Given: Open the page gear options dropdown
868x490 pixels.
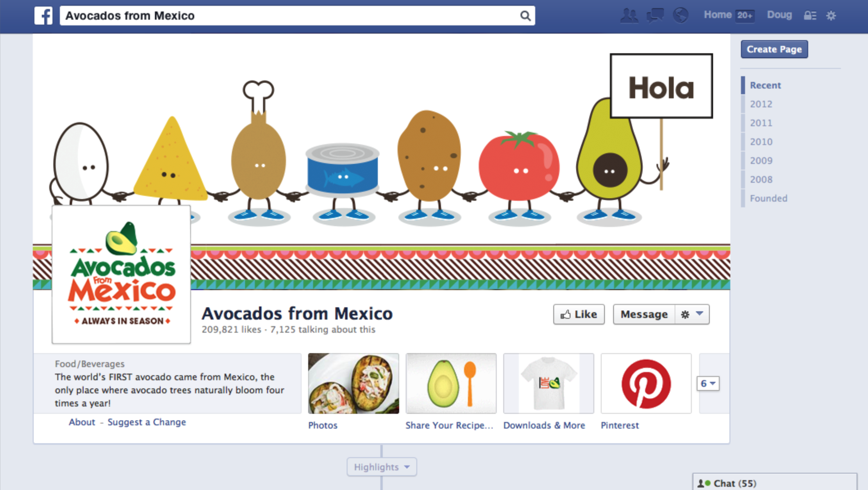Looking at the screenshot, I should [x=692, y=314].
